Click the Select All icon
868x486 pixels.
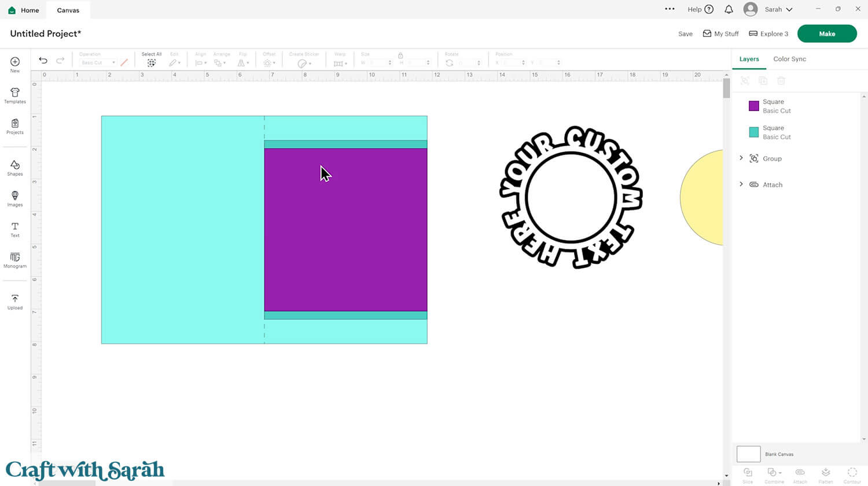coord(152,62)
